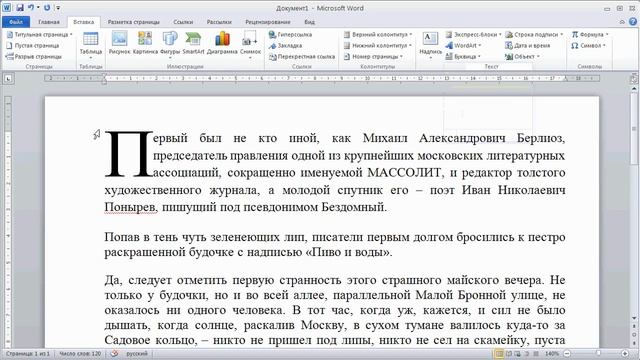This screenshot has width=640, height=360.
Task: Open the Вид ribbon tab
Action: (x=309, y=22)
